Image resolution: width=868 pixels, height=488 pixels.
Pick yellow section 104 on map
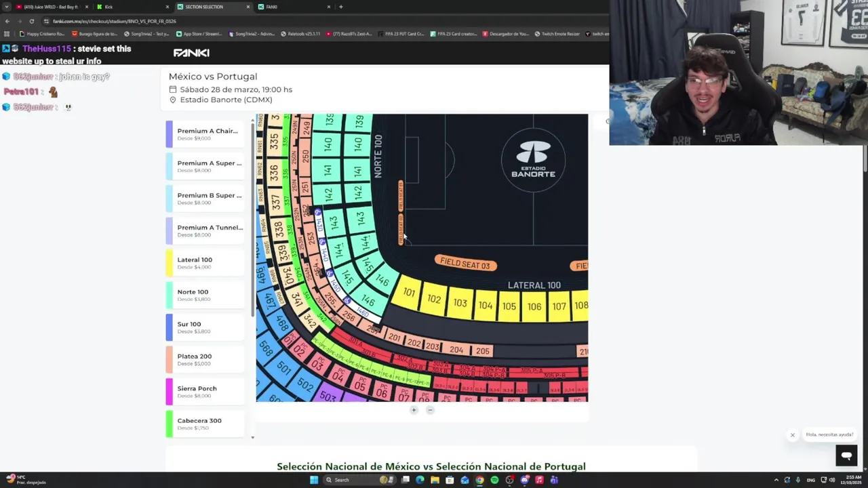(486, 306)
